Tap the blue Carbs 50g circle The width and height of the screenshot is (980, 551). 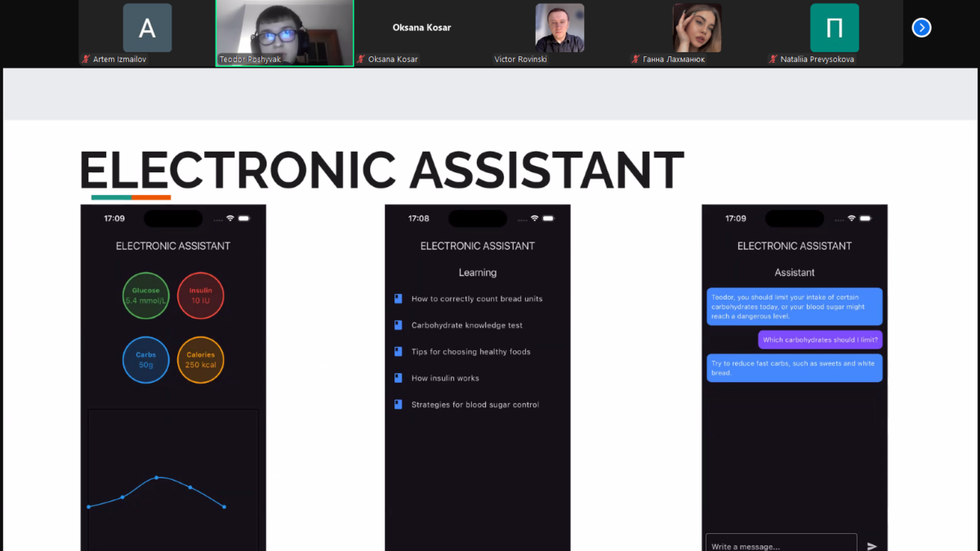click(x=146, y=360)
